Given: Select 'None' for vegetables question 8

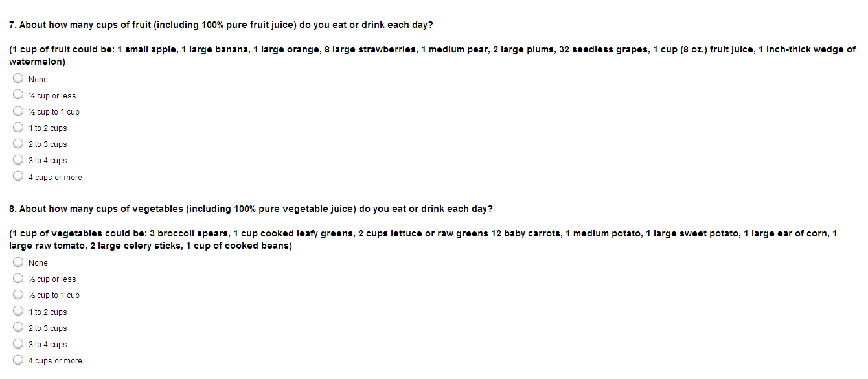Looking at the screenshot, I should pos(18,262).
